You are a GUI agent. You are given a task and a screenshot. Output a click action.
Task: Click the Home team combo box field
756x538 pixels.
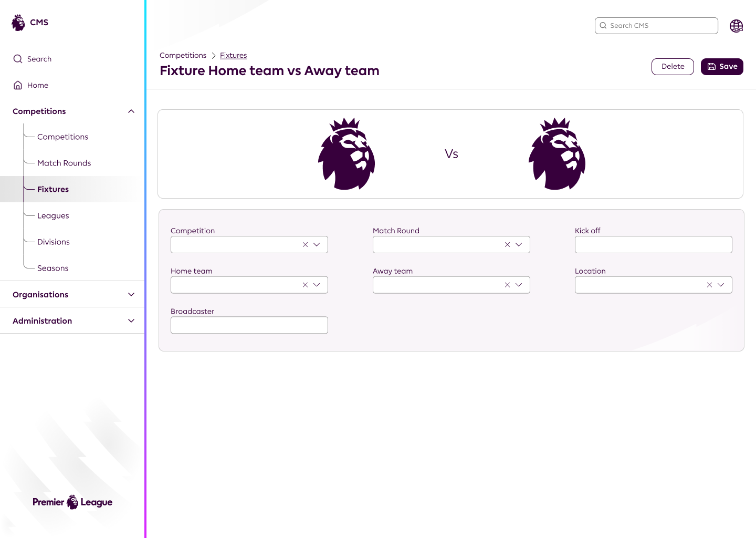249,285
